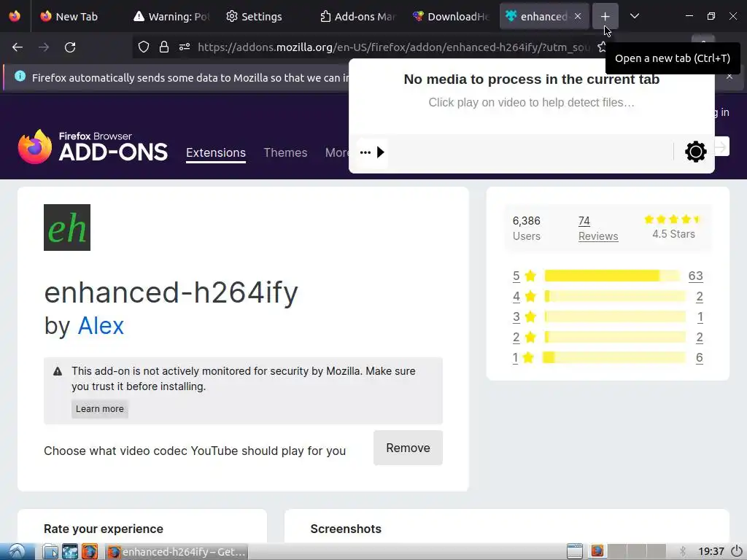Viewport: 747px width, 560px height.
Task: Open the 6 one-star reviews count
Action: [700, 357]
